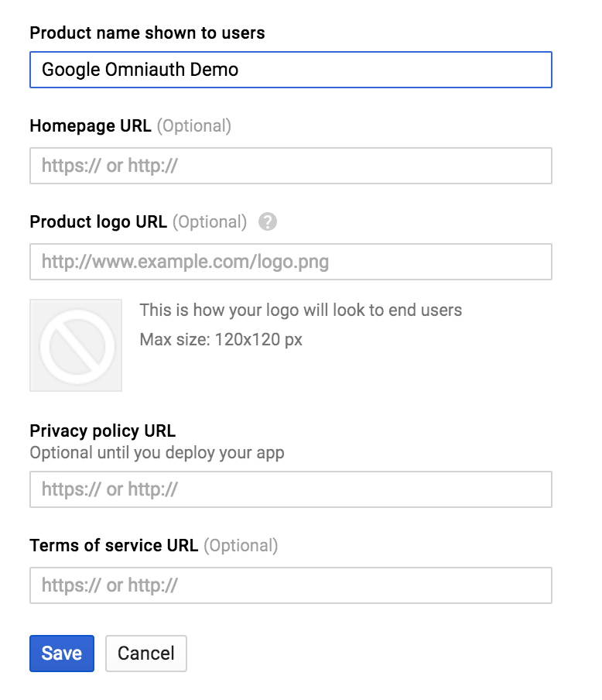Click the Product logo URL help icon

tap(268, 222)
